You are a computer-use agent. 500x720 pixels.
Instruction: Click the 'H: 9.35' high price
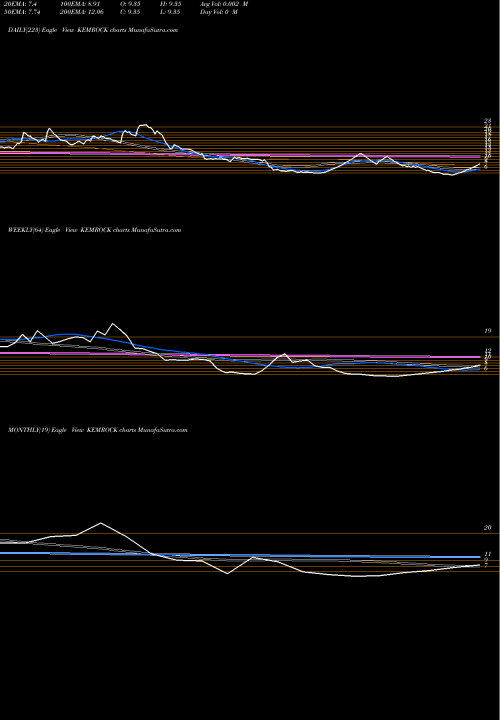coord(170,4)
